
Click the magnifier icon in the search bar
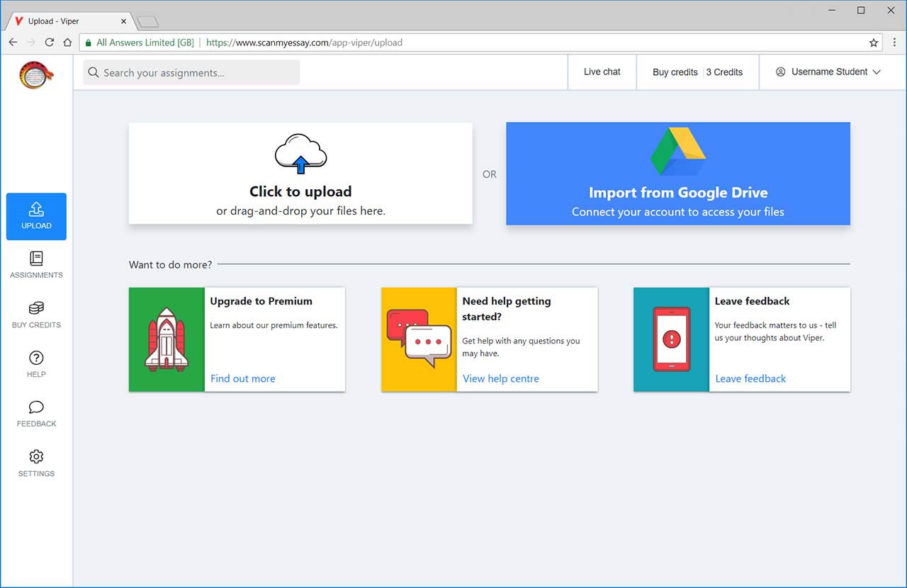click(x=93, y=72)
